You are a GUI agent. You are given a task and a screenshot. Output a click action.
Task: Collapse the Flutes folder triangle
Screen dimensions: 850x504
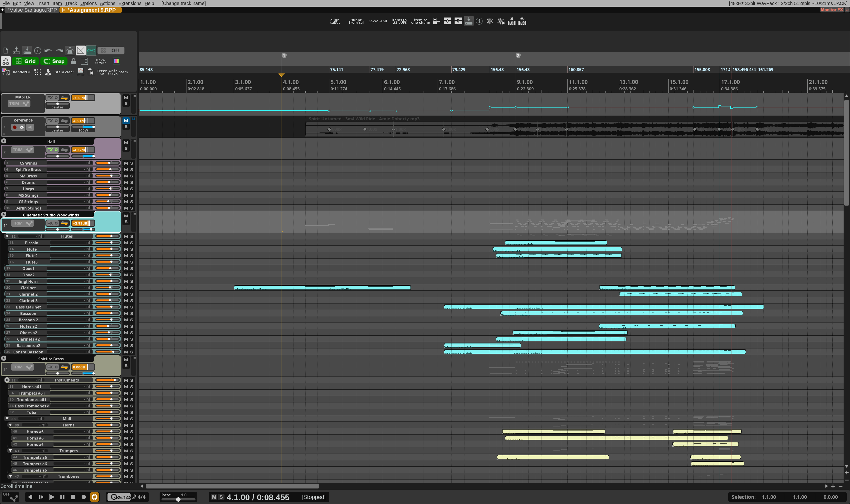[x=7, y=236]
